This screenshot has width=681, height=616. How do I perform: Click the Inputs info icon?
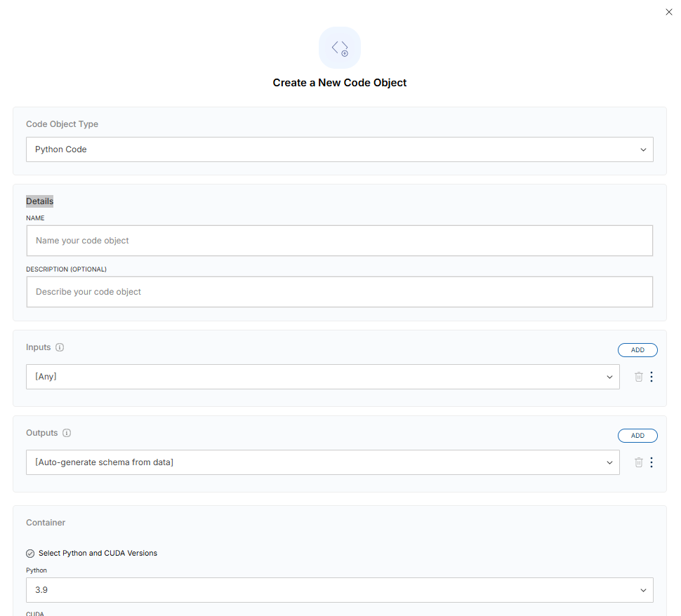pos(60,347)
